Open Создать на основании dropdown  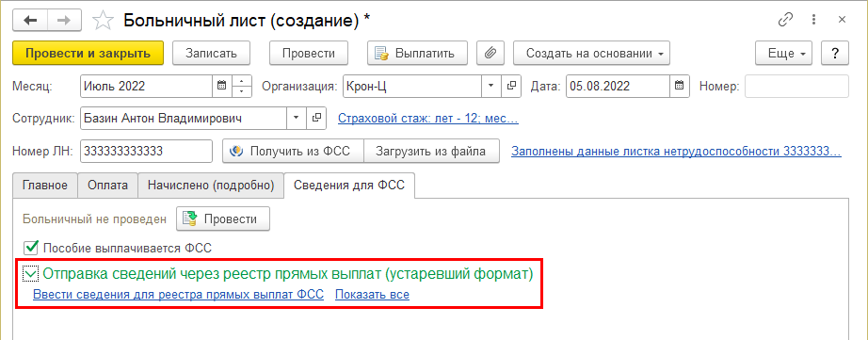(592, 54)
